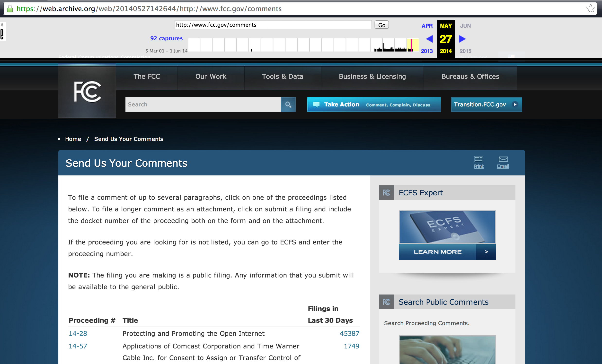Click the Wayback URL input field
Screen dimensions: 602x364
click(273, 25)
